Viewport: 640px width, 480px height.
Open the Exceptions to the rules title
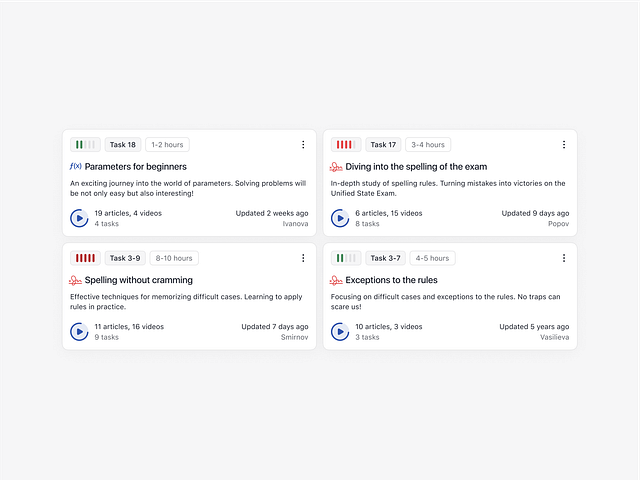coord(391,280)
